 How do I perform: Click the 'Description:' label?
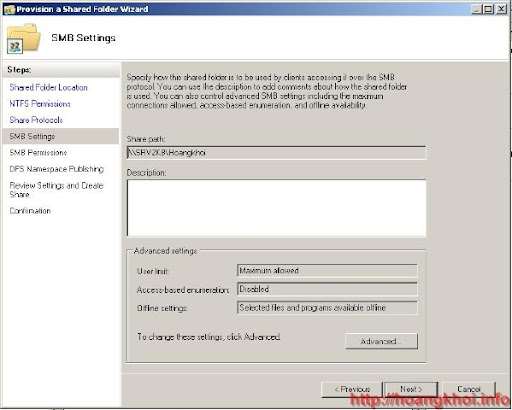(x=146, y=173)
